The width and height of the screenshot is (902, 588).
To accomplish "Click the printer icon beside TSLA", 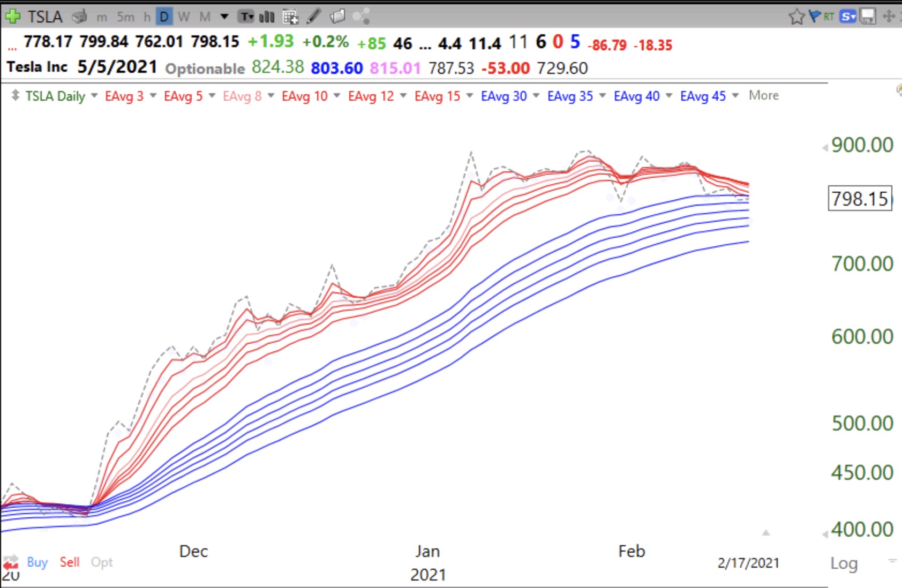I will point(79,17).
